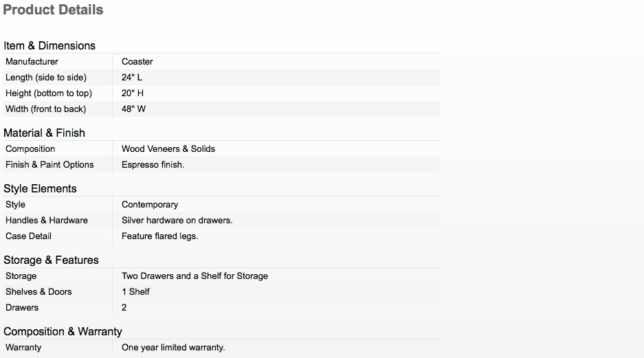Image resolution: width=644 pixels, height=358 pixels.
Task: Click the Width (front to back) label
Action: [46, 109]
